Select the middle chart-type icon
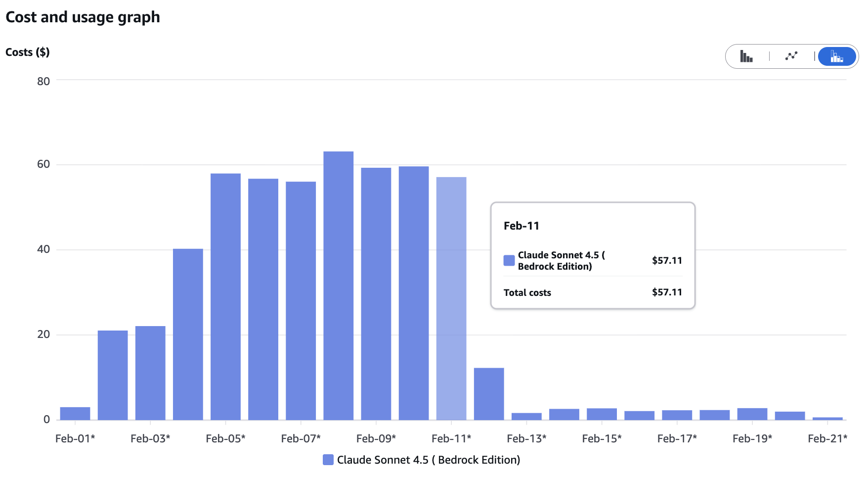868x477 pixels. coord(791,56)
